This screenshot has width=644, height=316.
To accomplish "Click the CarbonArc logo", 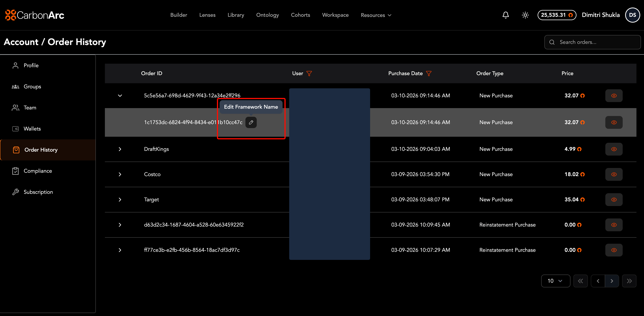I will 35,15.
